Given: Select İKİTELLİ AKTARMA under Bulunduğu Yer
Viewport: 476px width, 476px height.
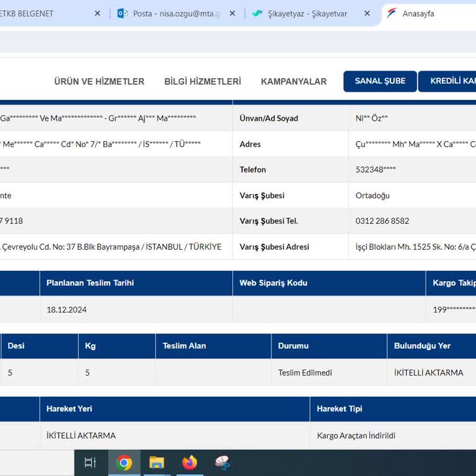Looking at the screenshot, I should tap(429, 372).
